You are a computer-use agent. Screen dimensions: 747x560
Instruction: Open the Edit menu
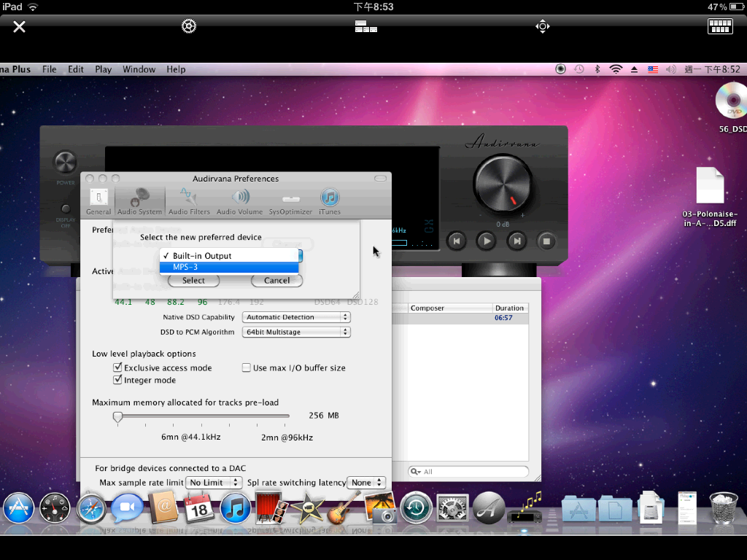pyautogui.click(x=76, y=69)
